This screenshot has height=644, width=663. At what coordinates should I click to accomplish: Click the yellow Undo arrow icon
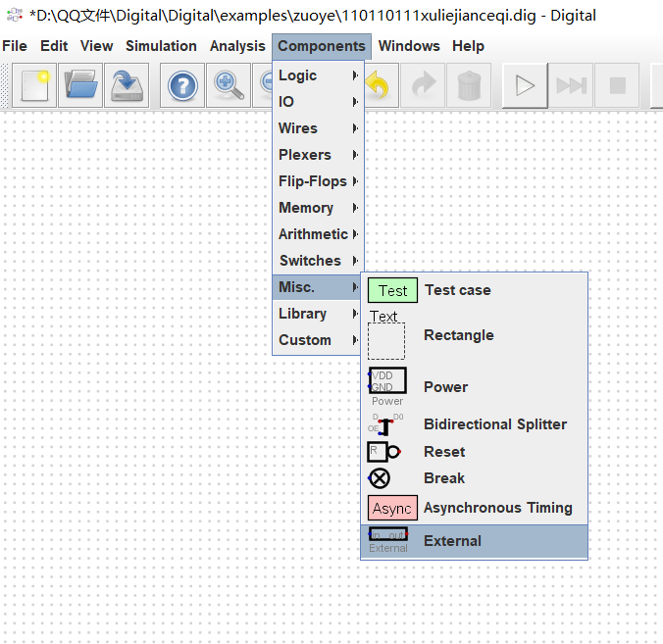(378, 86)
